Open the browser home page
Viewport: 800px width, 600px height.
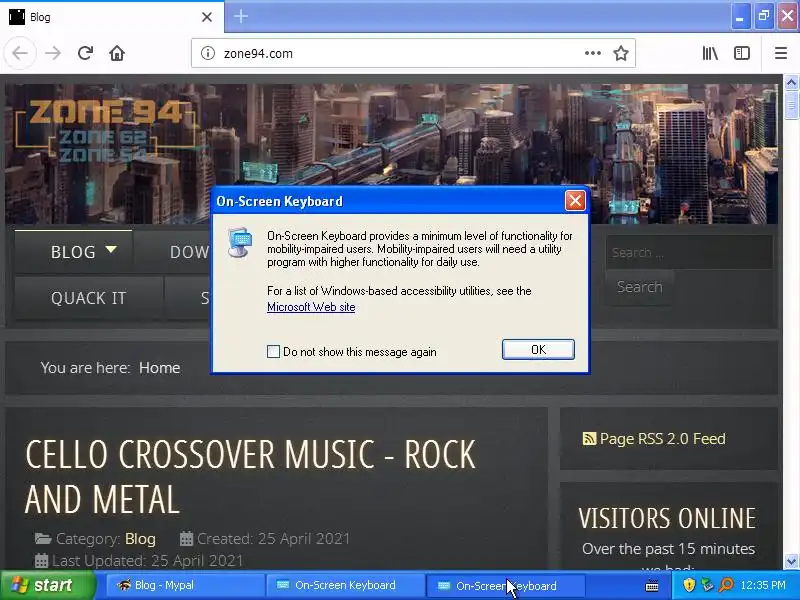[117, 53]
